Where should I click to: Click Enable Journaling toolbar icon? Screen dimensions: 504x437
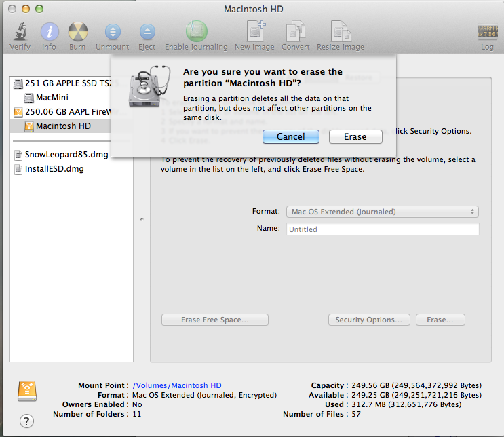click(x=197, y=31)
